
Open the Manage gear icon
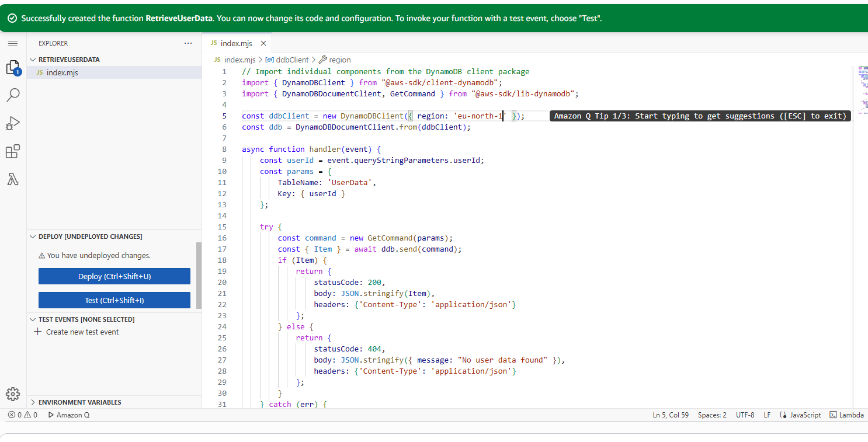pos(13,394)
